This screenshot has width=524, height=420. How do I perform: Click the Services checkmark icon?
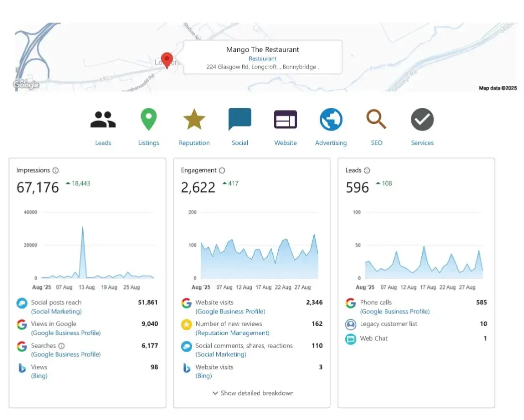pos(422,120)
